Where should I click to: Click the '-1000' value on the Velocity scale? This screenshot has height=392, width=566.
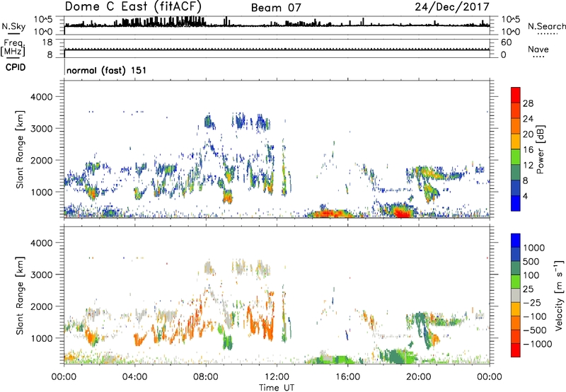(538, 344)
